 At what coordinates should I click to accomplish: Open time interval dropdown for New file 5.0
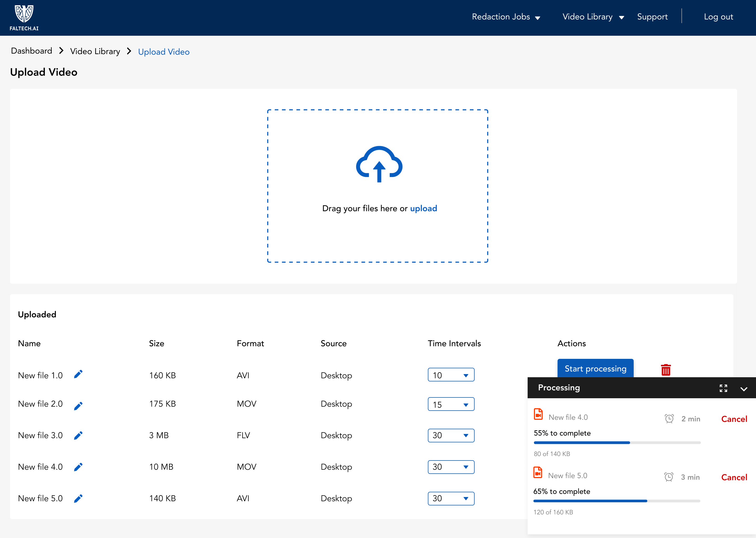pos(451,498)
